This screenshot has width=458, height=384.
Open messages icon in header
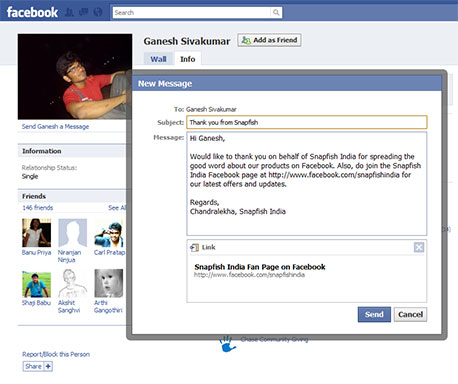[x=83, y=12]
